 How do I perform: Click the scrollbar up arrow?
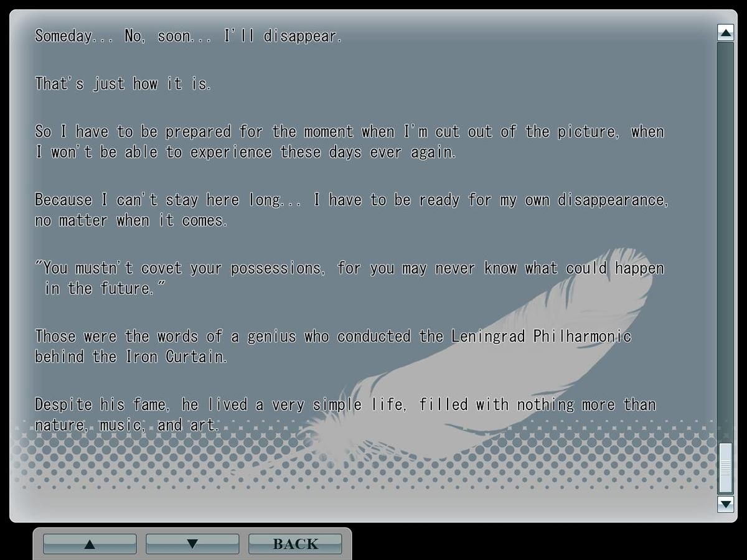(726, 32)
